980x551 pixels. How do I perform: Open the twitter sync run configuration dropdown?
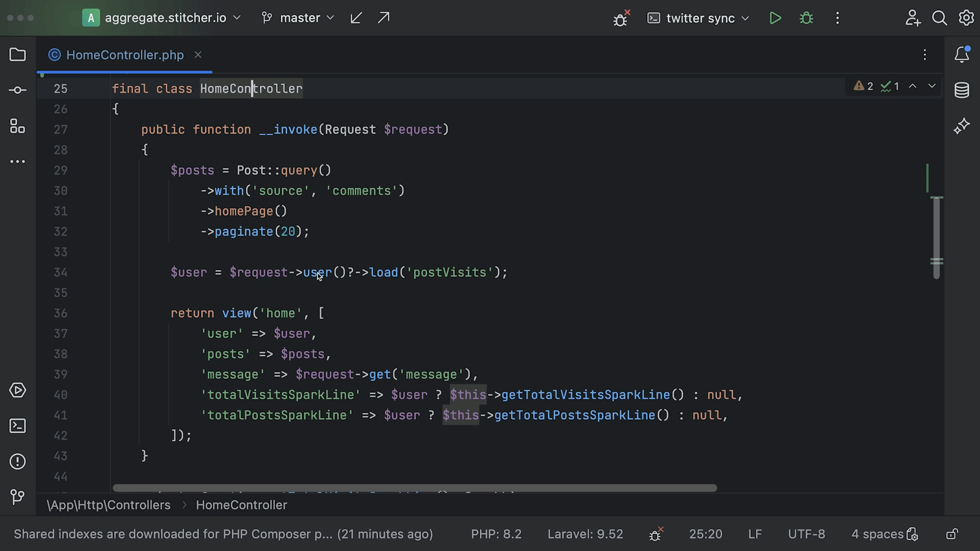699,18
